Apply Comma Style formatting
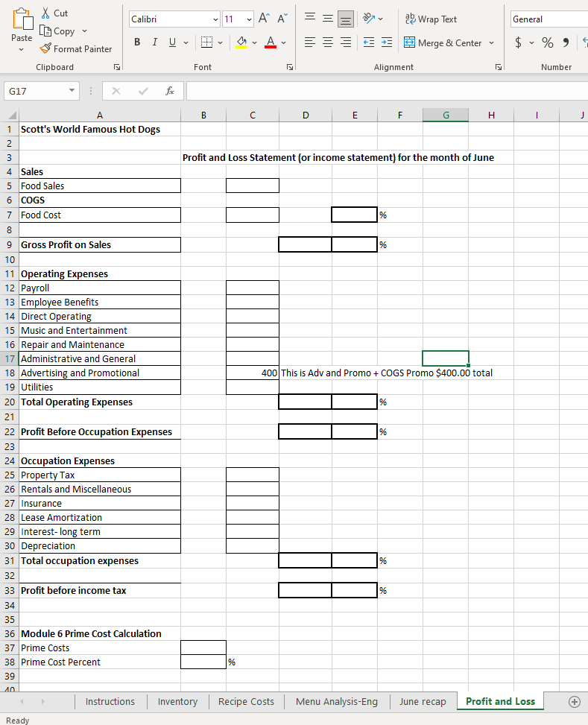Image resolution: width=588 pixels, height=725 pixels. 566,42
